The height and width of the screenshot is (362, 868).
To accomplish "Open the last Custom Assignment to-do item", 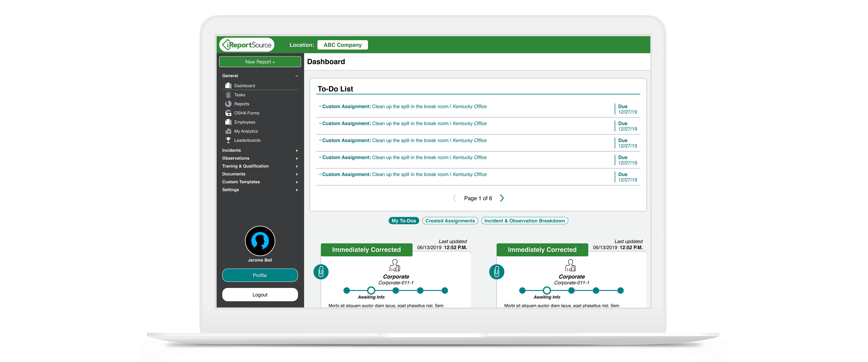I will click(478, 177).
